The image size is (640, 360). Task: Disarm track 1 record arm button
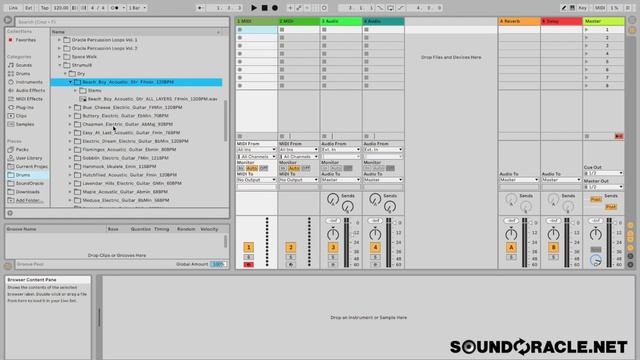(x=248, y=265)
